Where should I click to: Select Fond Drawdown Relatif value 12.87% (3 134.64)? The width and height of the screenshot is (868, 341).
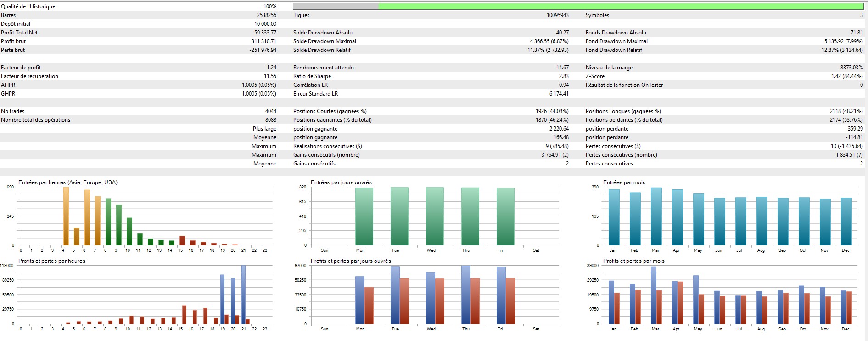click(842, 50)
